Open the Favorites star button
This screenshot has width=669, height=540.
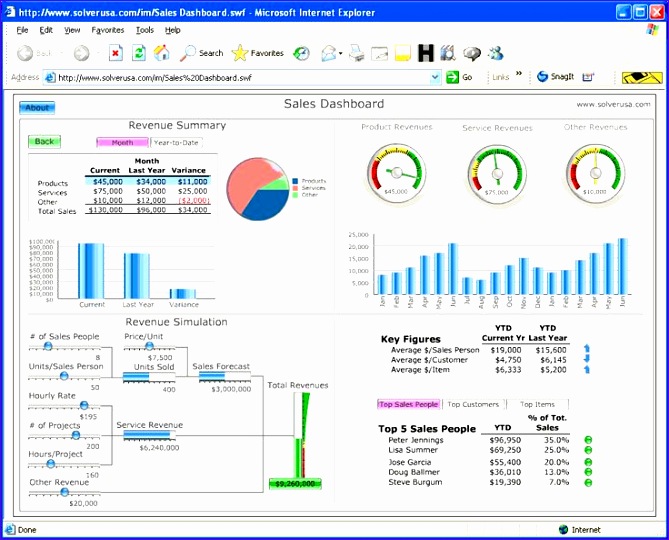tap(257, 53)
